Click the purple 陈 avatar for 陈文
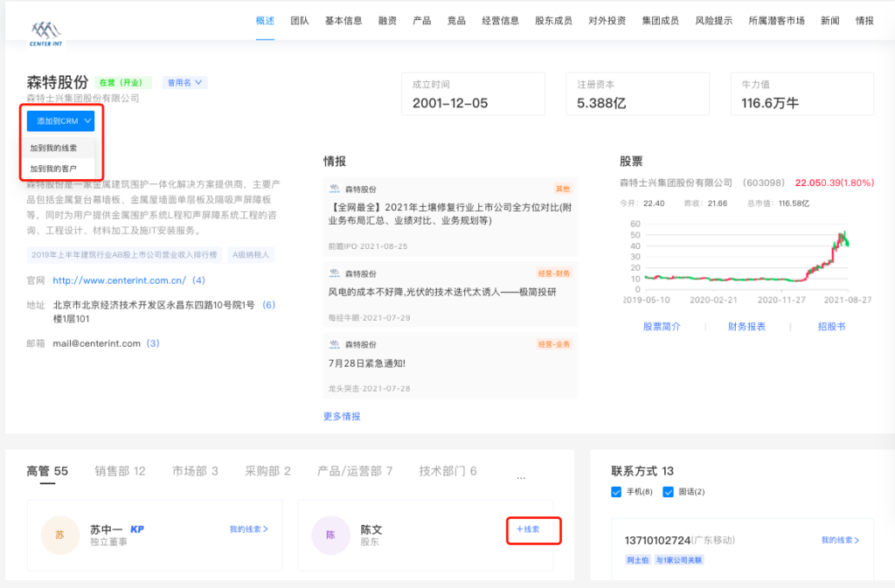 coord(330,535)
